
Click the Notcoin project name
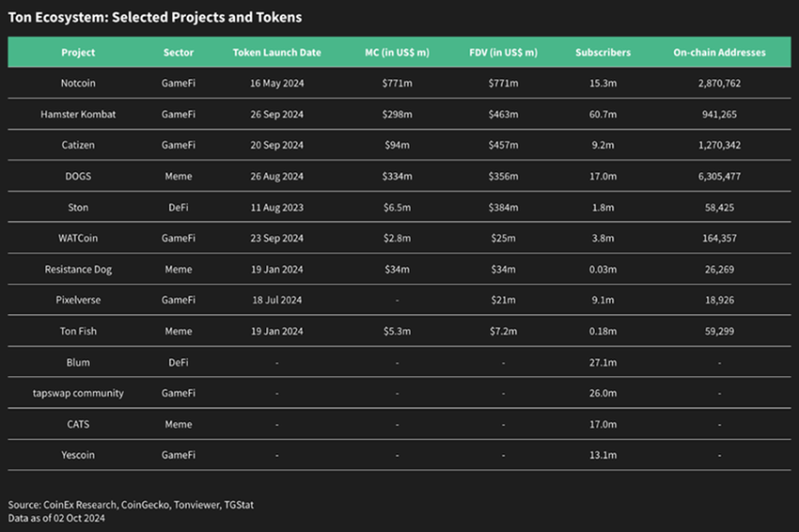click(78, 84)
